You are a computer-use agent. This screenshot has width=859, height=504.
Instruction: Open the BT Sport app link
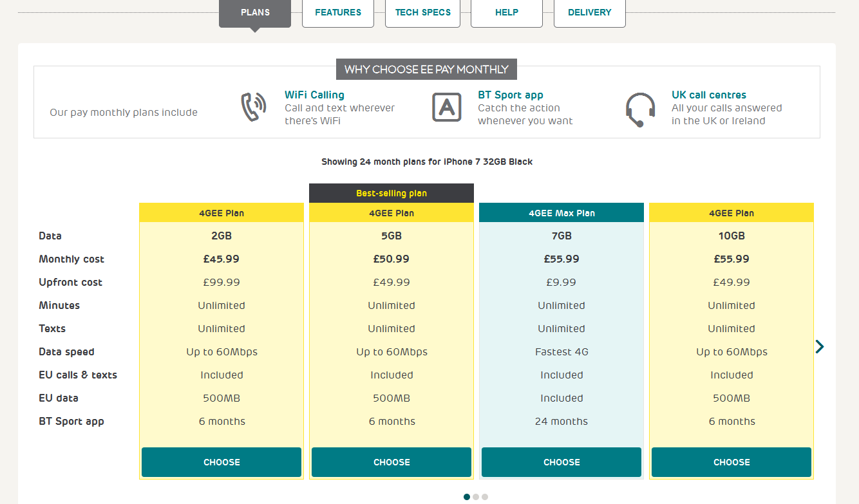click(x=511, y=95)
